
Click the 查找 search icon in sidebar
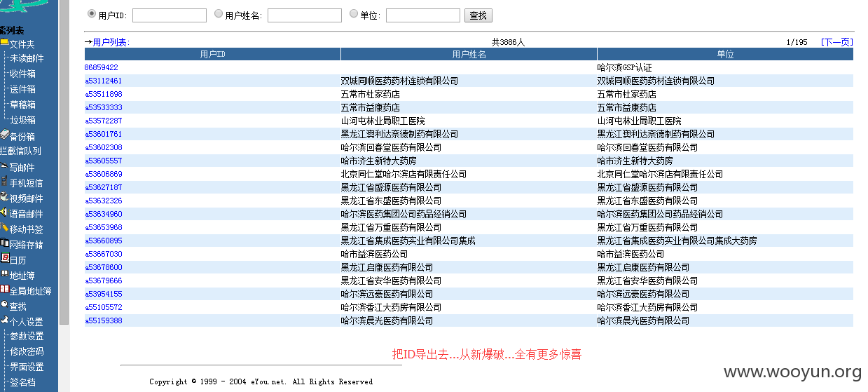[x=4, y=305]
